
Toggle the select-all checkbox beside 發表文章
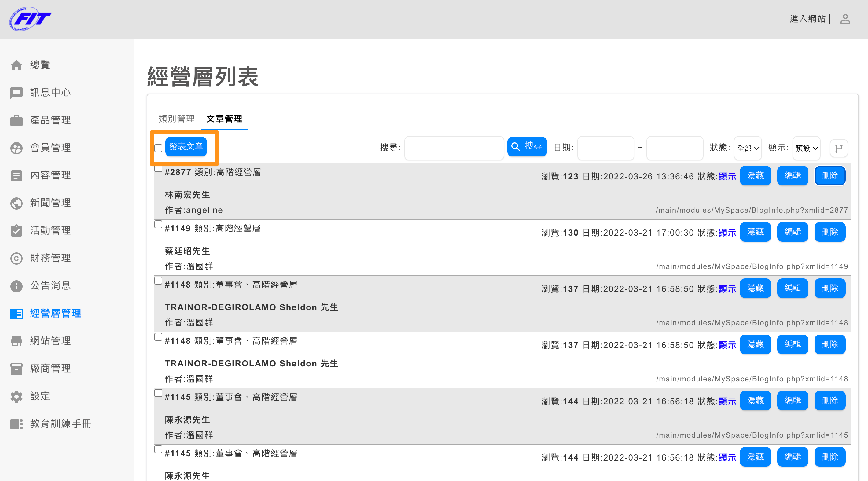[158, 148]
